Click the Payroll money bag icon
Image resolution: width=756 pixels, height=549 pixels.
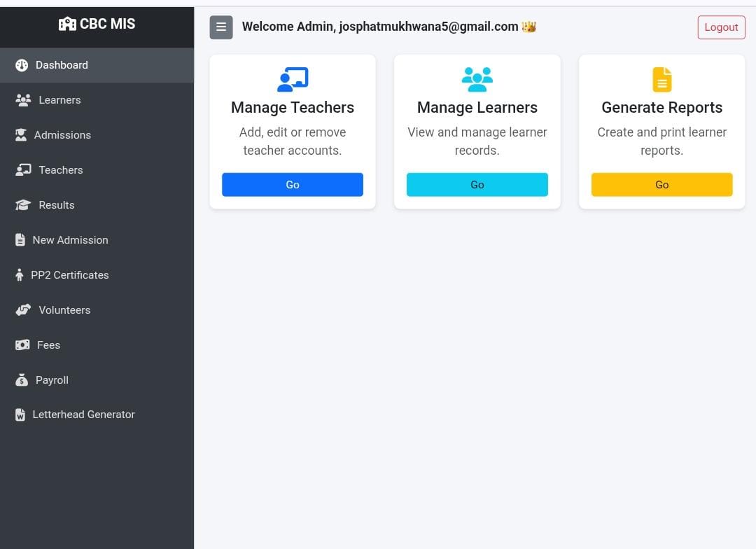22,380
